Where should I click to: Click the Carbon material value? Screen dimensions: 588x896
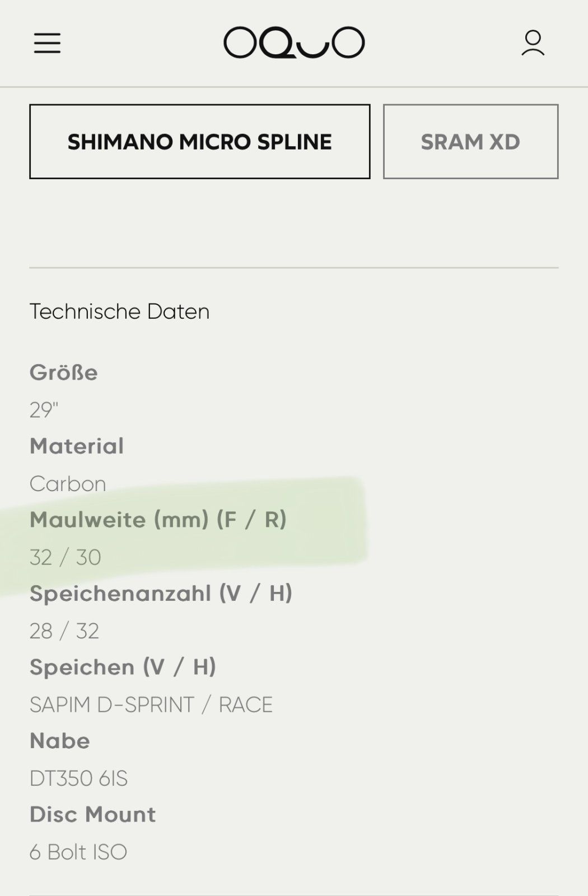coord(68,484)
